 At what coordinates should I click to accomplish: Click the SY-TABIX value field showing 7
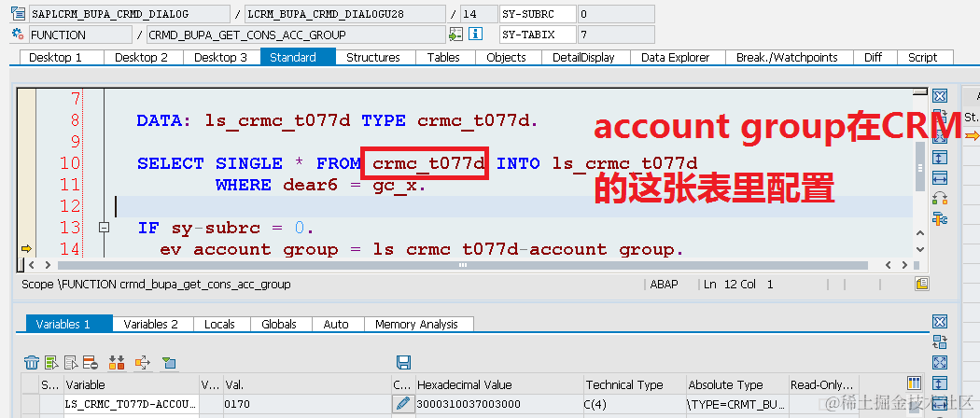pyautogui.click(x=616, y=35)
